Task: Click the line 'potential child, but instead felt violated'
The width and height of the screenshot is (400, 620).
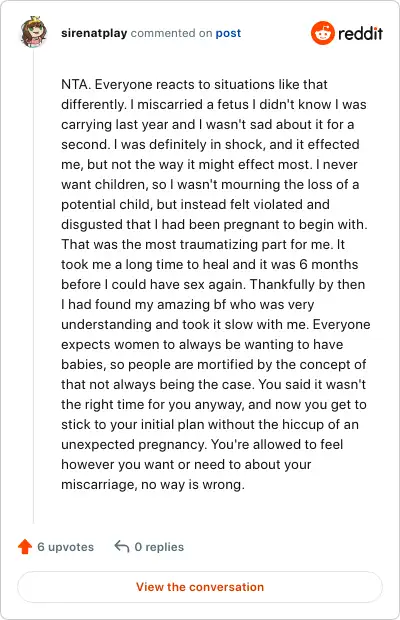Action: (195, 204)
